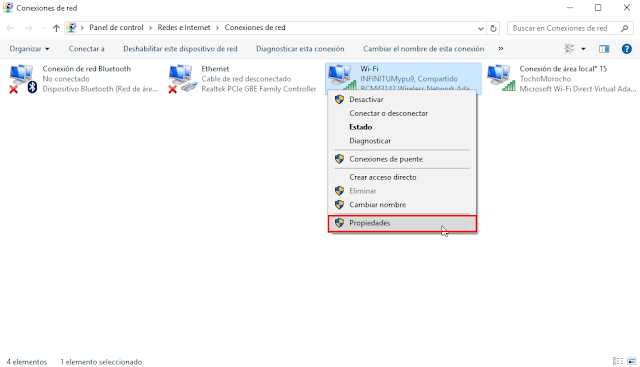640x367 pixels.
Task: Click shield icon beside Propiedades
Action: click(339, 223)
